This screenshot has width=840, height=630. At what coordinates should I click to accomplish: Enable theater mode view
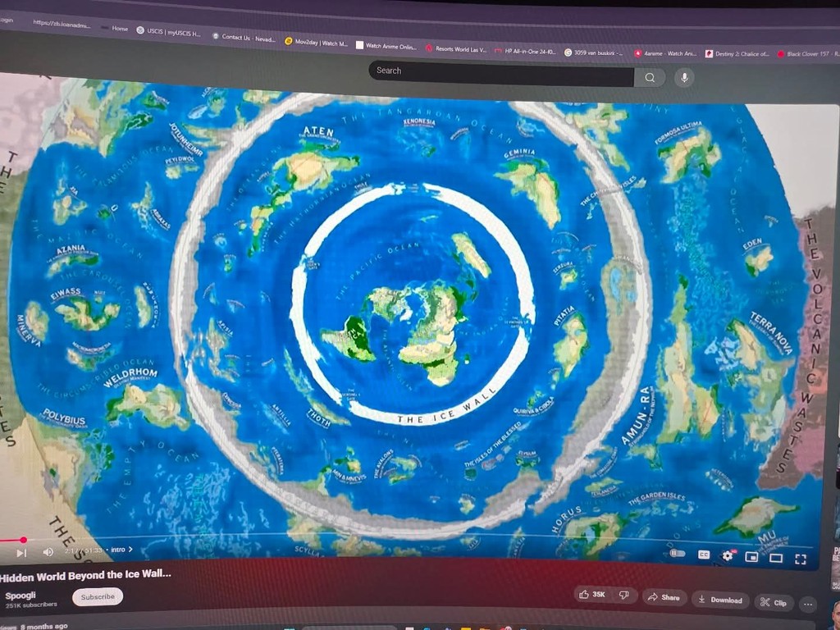tap(776, 558)
